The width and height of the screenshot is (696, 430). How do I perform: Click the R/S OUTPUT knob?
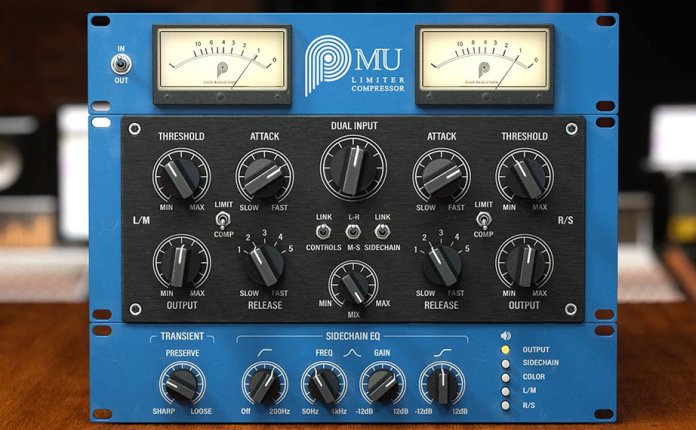click(524, 262)
